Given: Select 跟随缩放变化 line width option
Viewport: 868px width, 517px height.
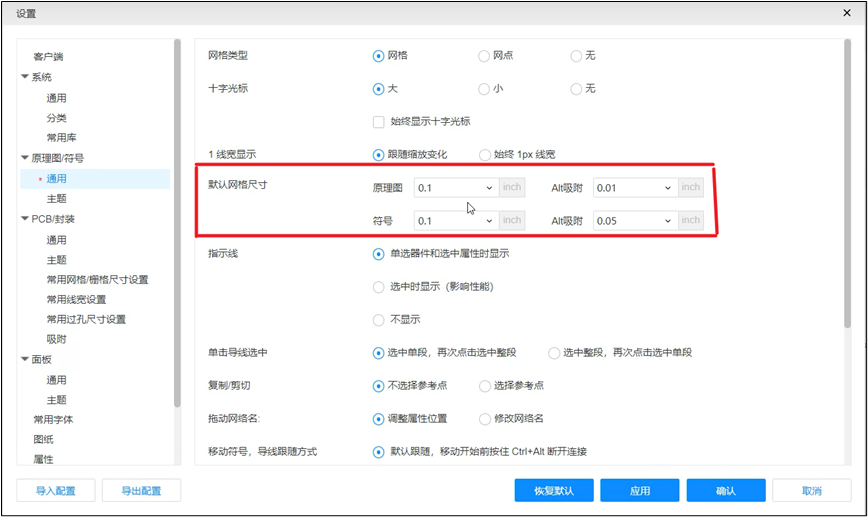Looking at the screenshot, I should click(378, 155).
